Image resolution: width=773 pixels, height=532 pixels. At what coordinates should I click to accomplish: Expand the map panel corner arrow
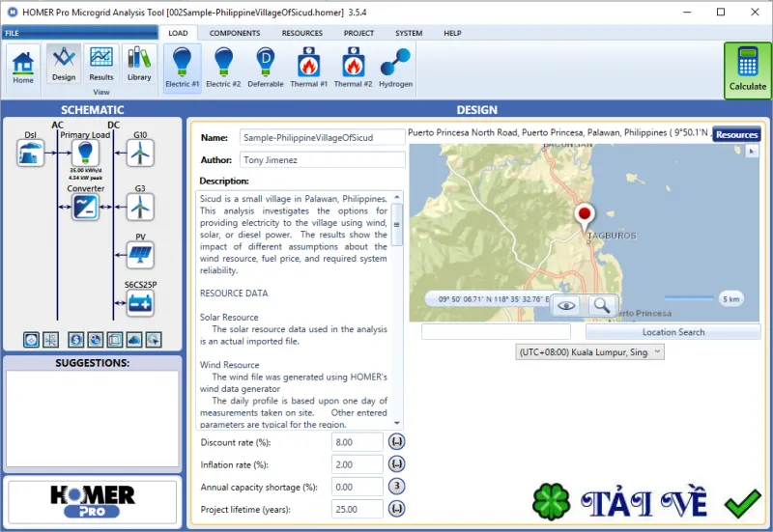(x=751, y=152)
